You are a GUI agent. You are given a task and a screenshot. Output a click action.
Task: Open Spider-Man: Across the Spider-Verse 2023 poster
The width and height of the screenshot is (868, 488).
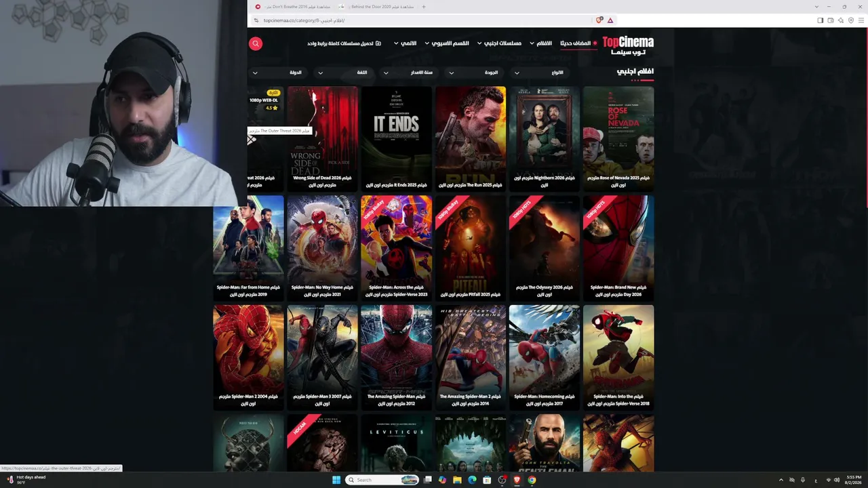coord(397,248)
